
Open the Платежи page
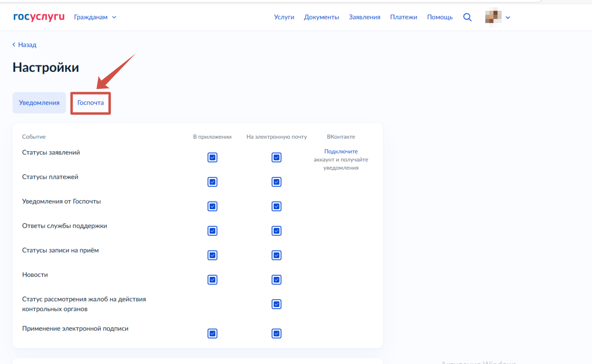point(404,17)
